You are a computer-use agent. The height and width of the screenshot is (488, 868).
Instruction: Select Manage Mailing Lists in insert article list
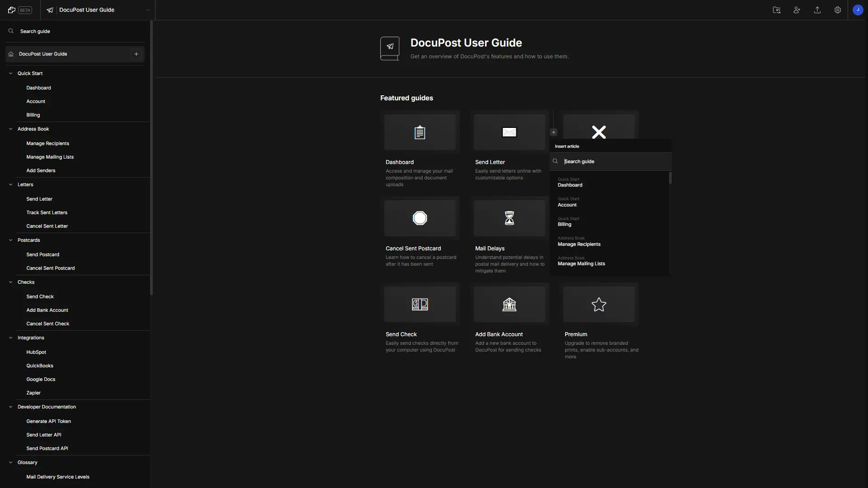coord(609,261)
